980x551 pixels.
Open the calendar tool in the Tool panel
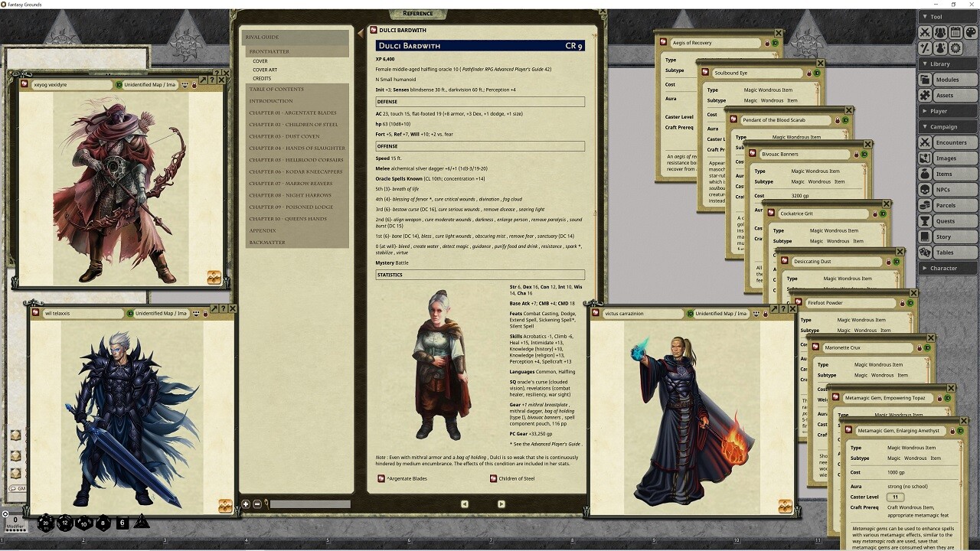(x=956, y=31)
